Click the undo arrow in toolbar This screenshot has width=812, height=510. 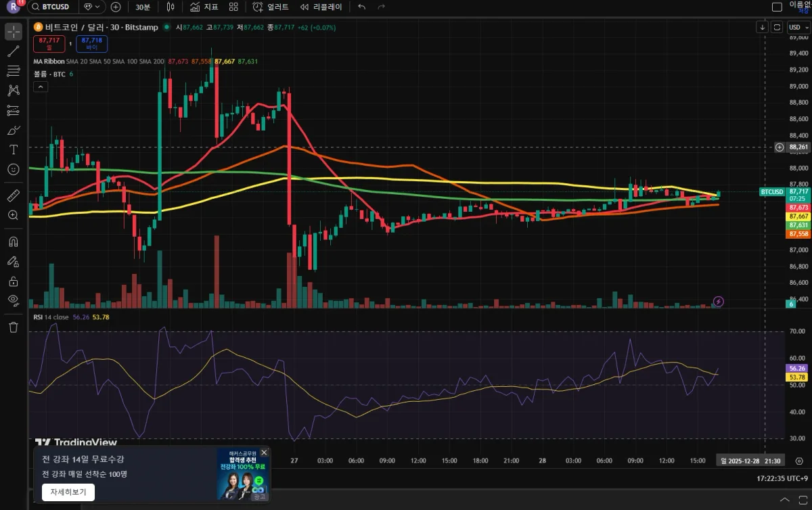pyautogui.click(x=361, y=7)
